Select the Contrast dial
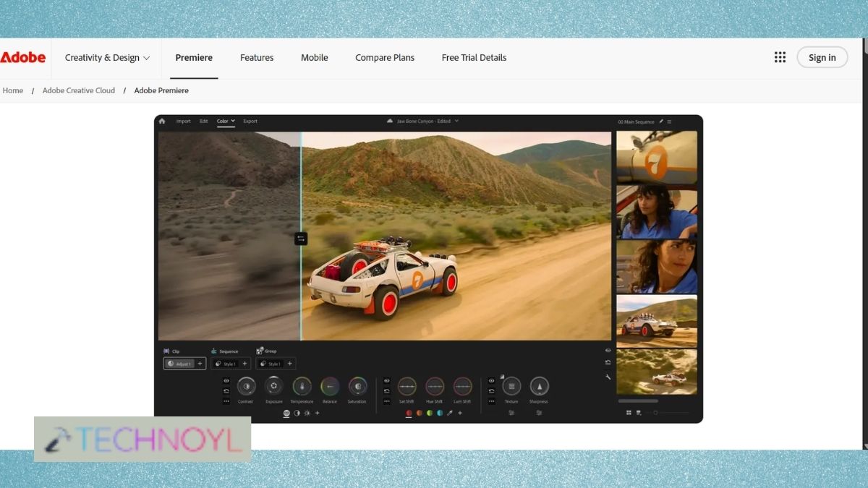The image size is (868, 488). [246, 386]
